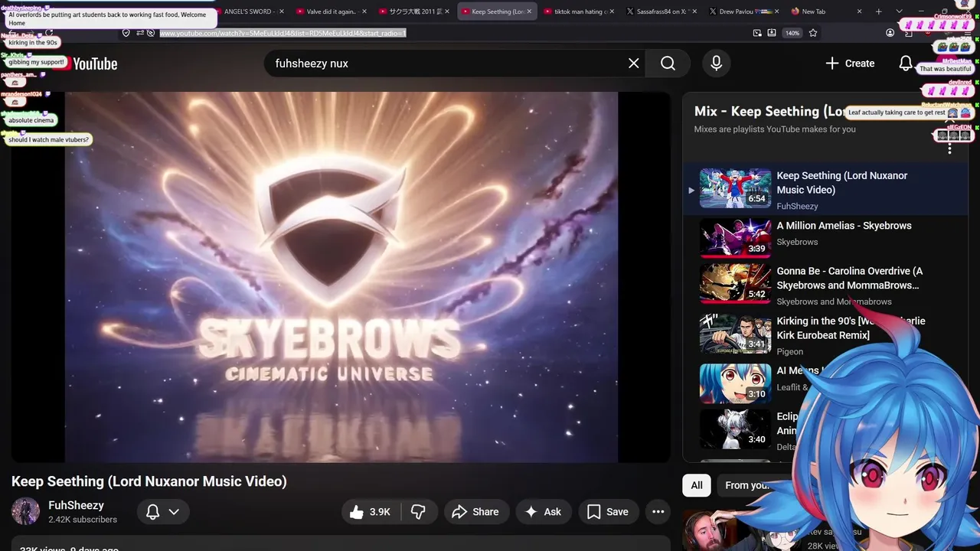
Task: Open the 3:40 video thumbnail in mix
Action: pyautogui.click(x=735, y=429)
